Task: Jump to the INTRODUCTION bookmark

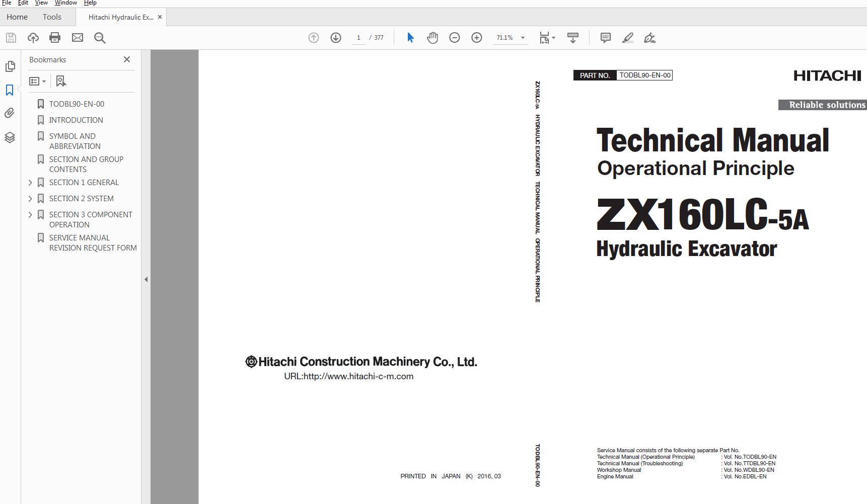Action: point(76,120)
